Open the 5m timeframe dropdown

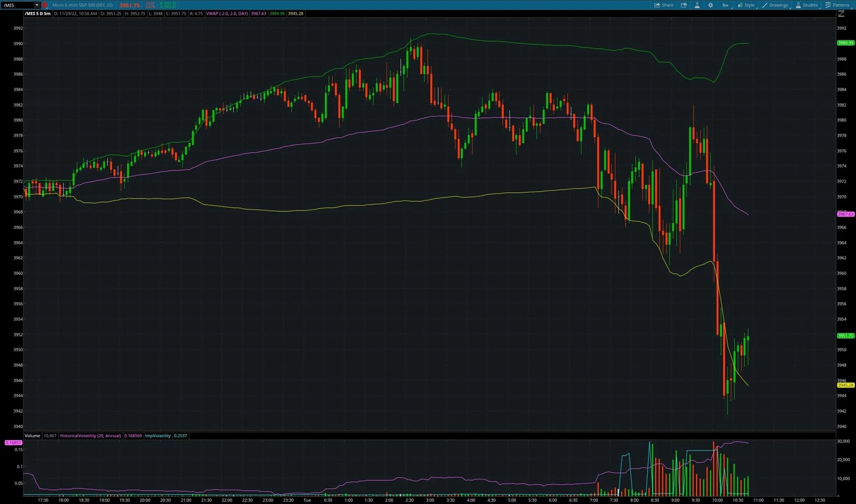(725, 5)
